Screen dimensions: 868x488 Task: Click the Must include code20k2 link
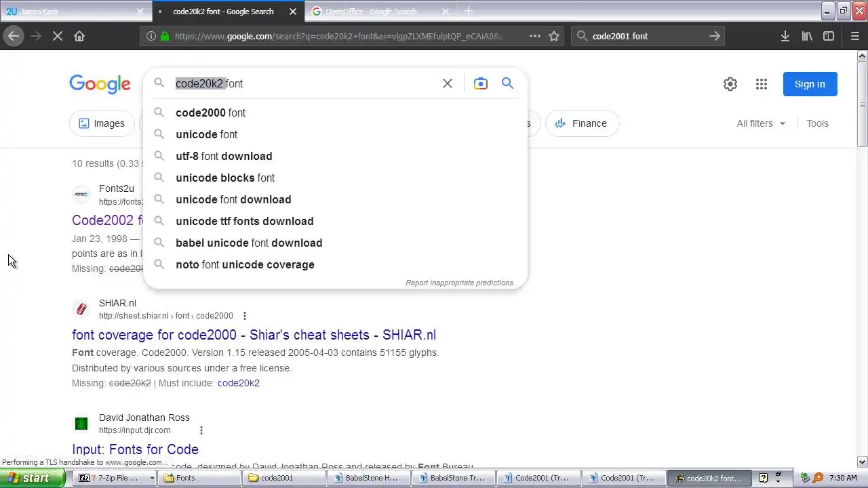(238, 383)
